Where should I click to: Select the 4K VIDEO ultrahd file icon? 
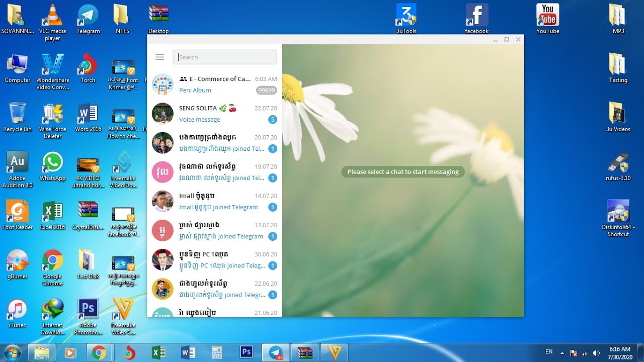pyautogui.click(x=88, y=173)
